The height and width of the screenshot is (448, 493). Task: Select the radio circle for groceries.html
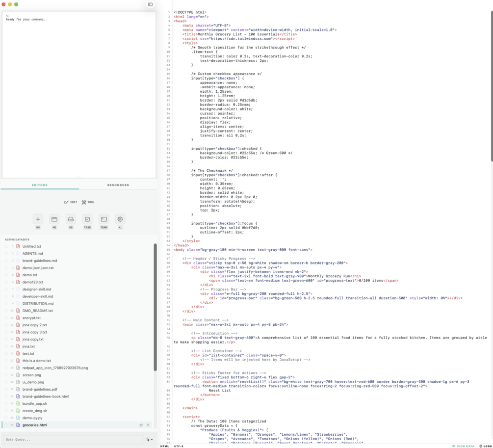coord(6,425)
